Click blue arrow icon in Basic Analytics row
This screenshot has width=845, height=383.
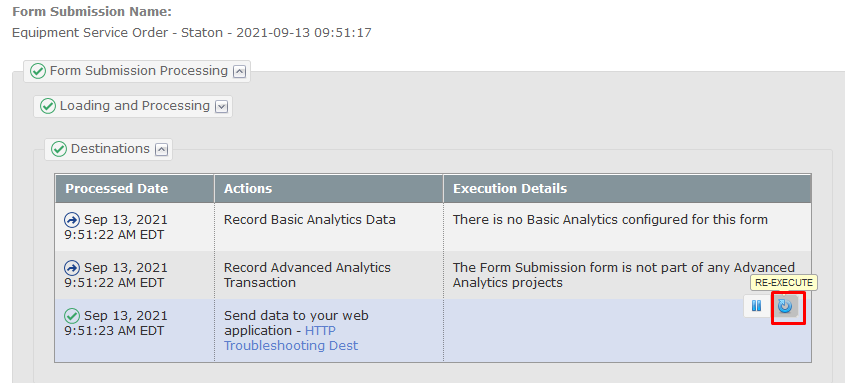pyautogui.click(x=72, y=220)
